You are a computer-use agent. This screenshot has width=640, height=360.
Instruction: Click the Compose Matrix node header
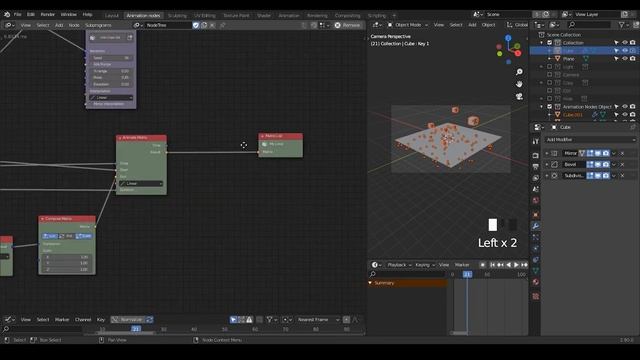tap(67, 219)
